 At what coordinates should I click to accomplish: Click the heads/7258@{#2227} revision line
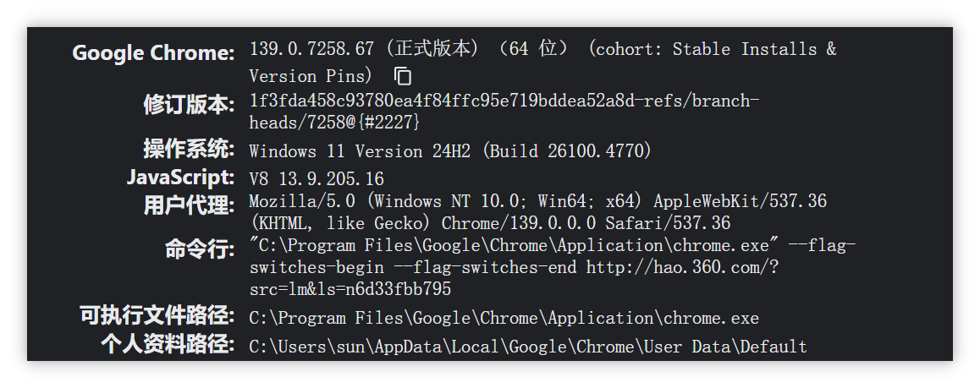[x=335, y=123]
